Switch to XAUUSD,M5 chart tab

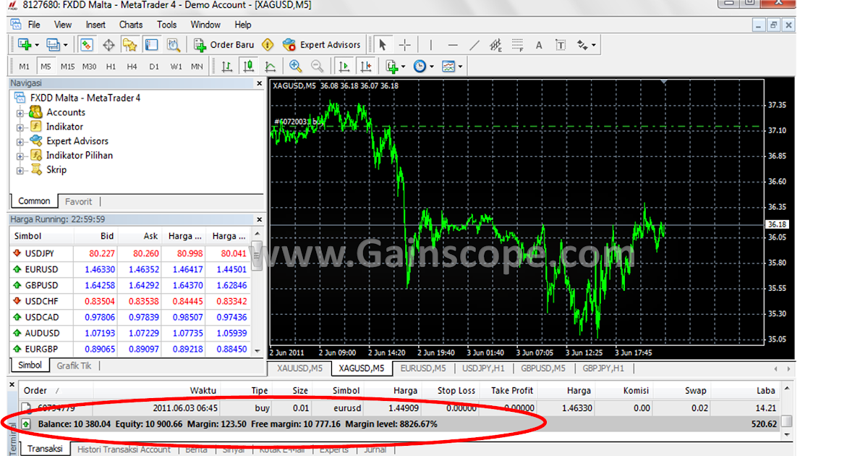pos(299,368)
